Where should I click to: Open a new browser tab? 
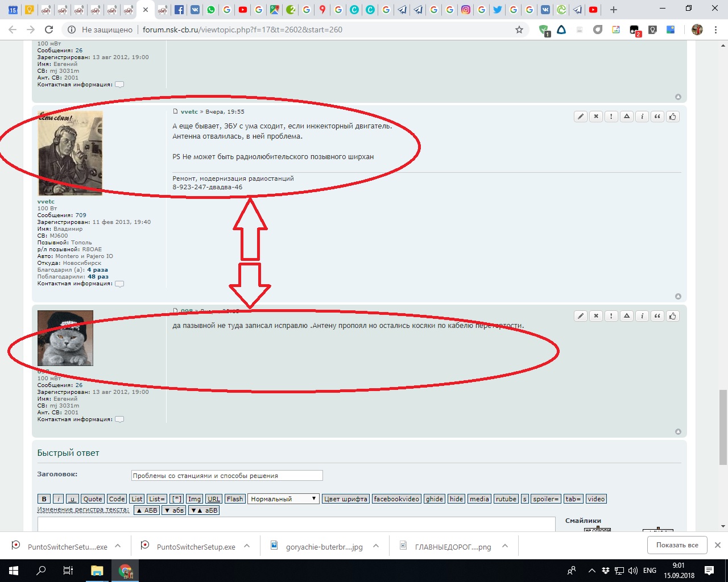pos(613,10)
